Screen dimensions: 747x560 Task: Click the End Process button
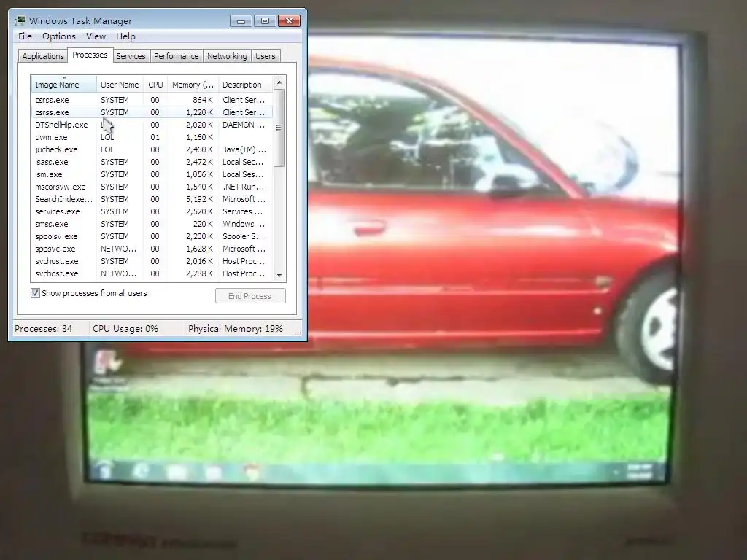point(250,296)
